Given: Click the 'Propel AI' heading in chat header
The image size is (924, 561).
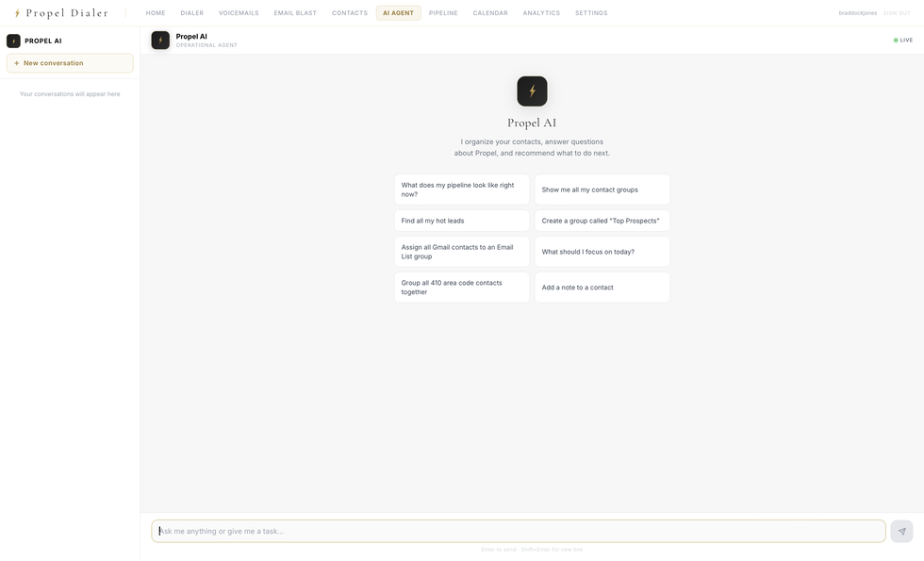Looking at the screenshot, I should pos(191,37).
